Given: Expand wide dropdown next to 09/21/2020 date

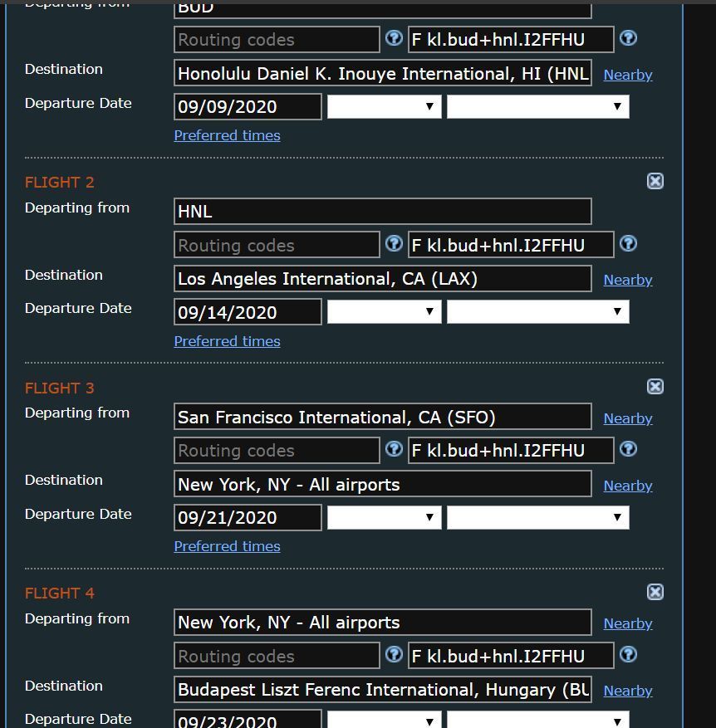Looking at the screenshot, I should tap(538, 517).
